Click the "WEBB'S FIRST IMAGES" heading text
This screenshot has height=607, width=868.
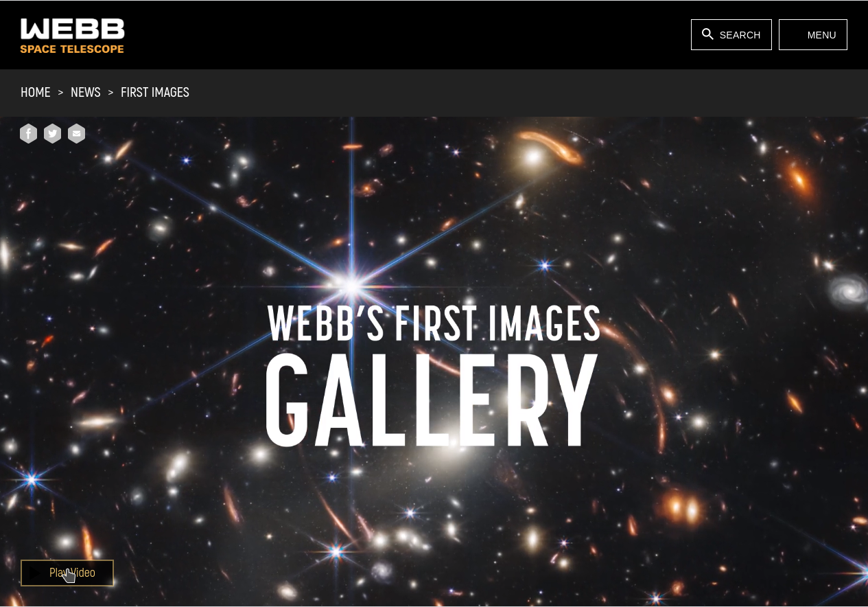(x=434, y=323)
